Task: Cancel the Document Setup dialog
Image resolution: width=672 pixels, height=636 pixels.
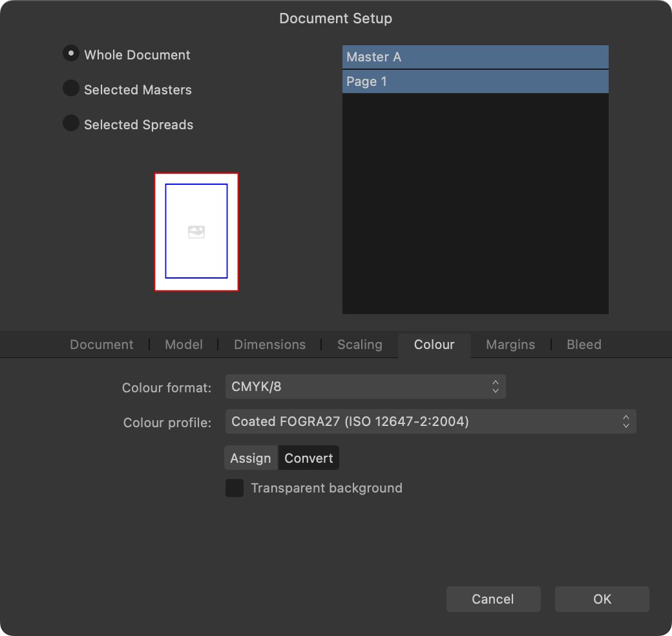Action: pos(493,599)
